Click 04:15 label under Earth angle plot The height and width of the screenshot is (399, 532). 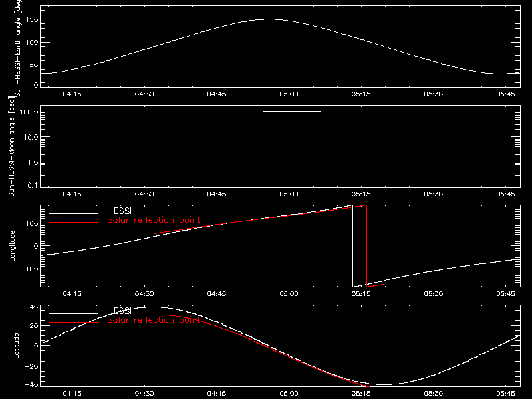pos(72,94)
